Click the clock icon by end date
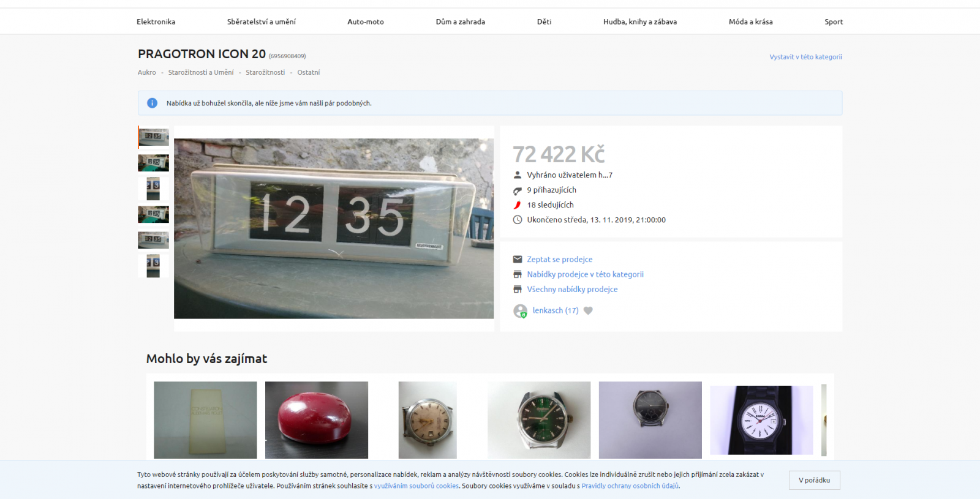980x499 pixels. [518, 220]
